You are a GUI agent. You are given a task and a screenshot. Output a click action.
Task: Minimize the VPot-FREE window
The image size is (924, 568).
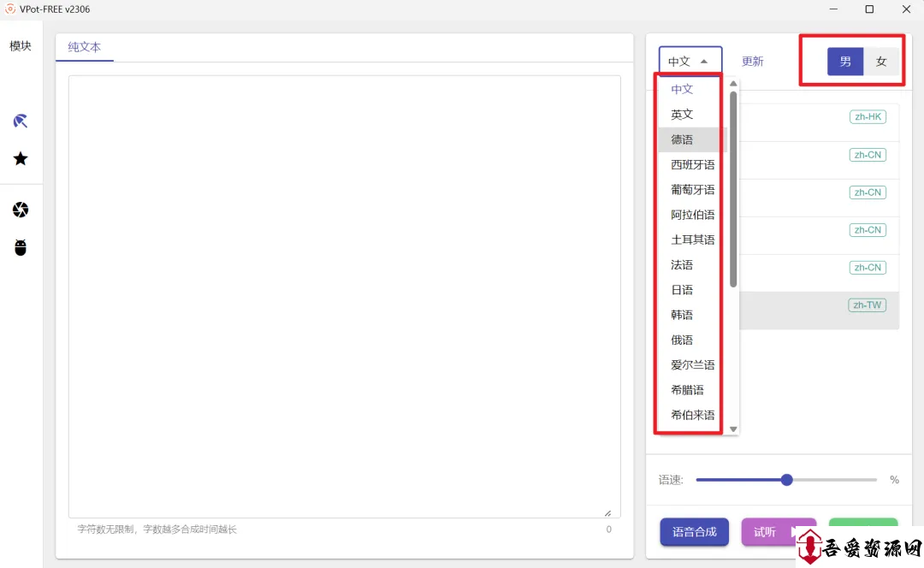point(833,9)
